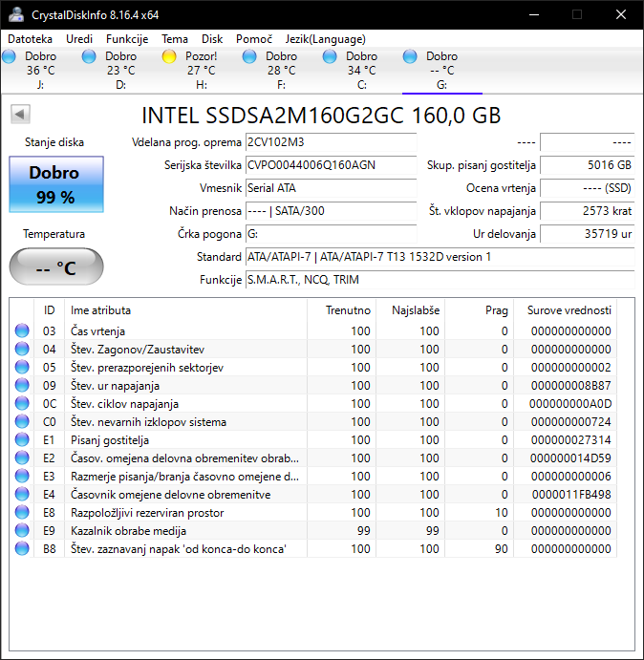Click the Serial ATA interface field
The width and height of the screenshot is (644, 660).
(x=331, y=188)
